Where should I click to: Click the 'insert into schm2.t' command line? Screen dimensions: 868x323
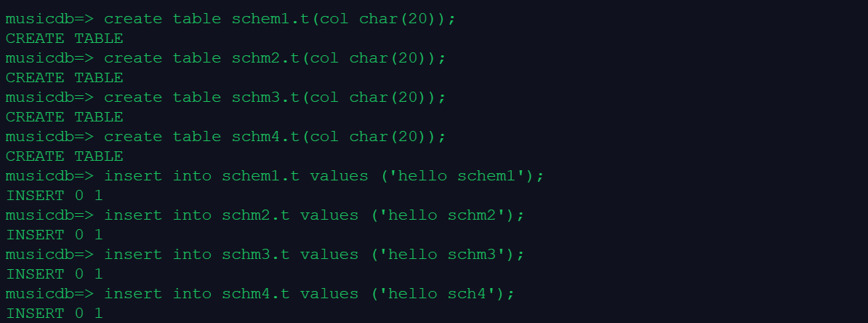314,215
